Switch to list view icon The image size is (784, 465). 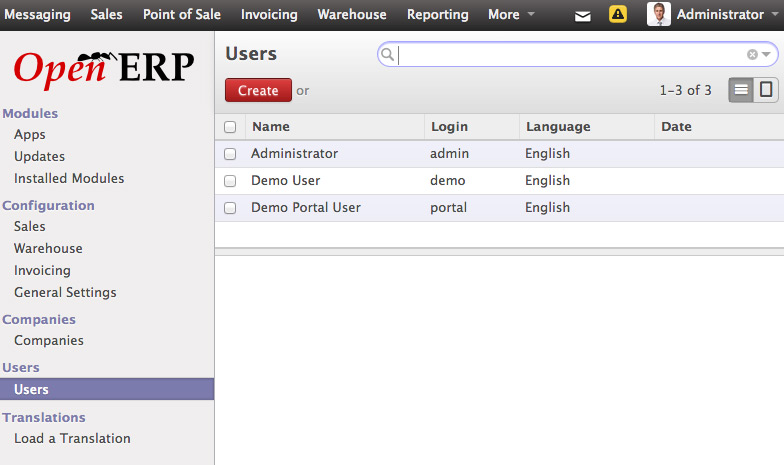tap(741, 90)
